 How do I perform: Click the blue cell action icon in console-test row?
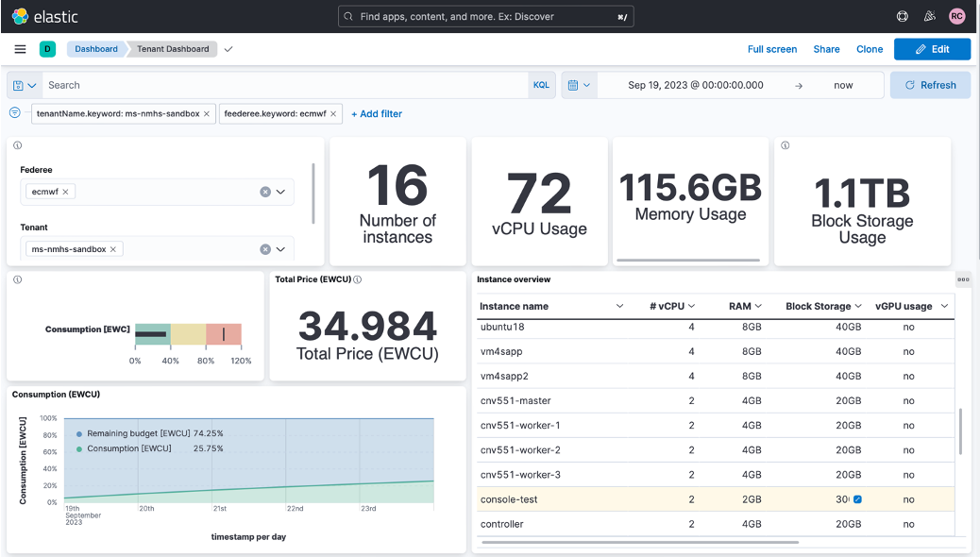pyautogui.click(x=857, y=499)
